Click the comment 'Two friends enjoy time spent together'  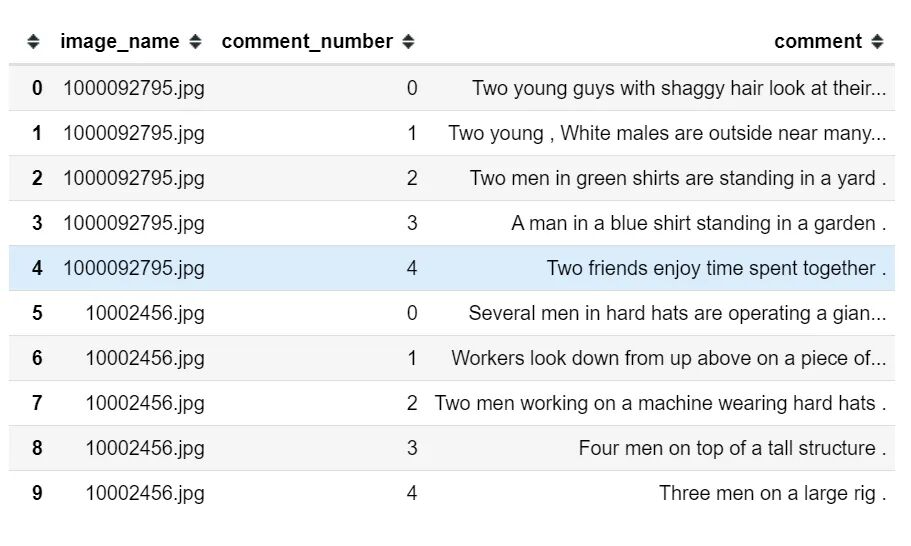(x=716, y=268)
